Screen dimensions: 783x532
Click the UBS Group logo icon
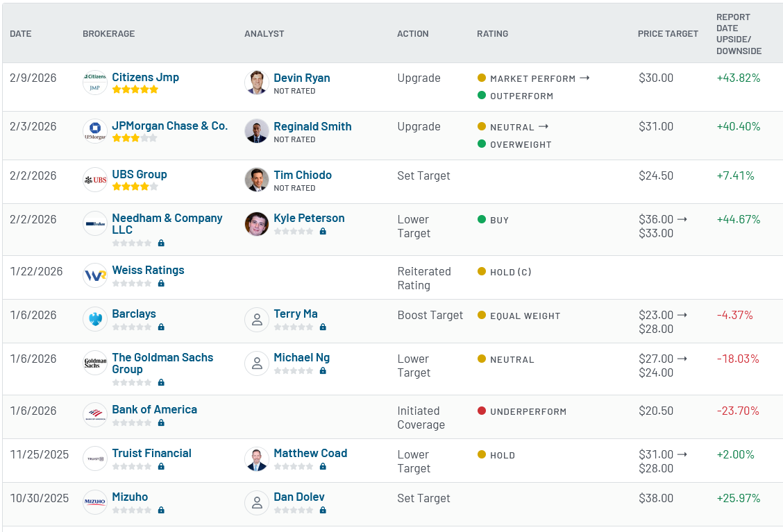click(95, 180)
